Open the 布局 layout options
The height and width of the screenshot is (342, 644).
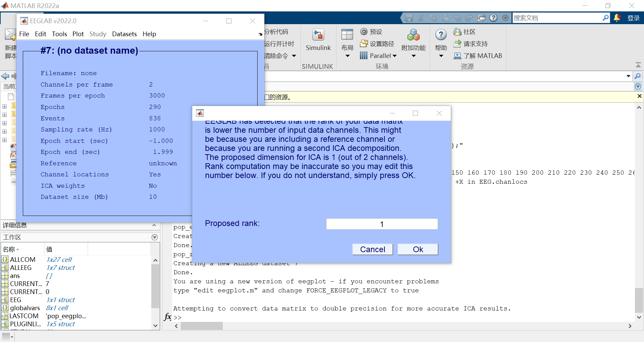347,43
